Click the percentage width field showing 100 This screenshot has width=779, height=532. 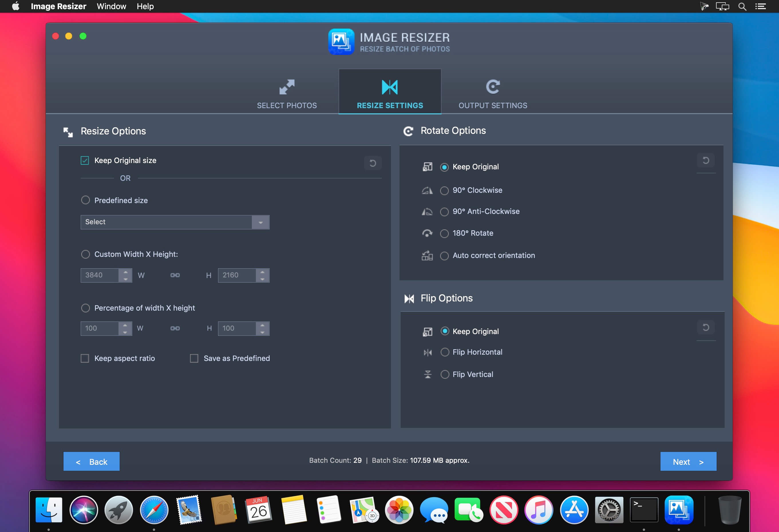tap(100, 329)
